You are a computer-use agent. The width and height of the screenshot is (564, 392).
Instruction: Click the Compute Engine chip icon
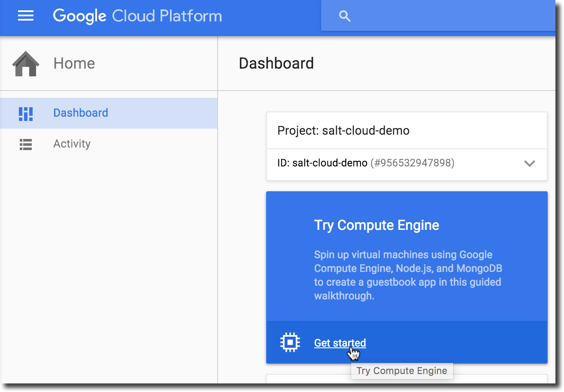tap(290, 342)
